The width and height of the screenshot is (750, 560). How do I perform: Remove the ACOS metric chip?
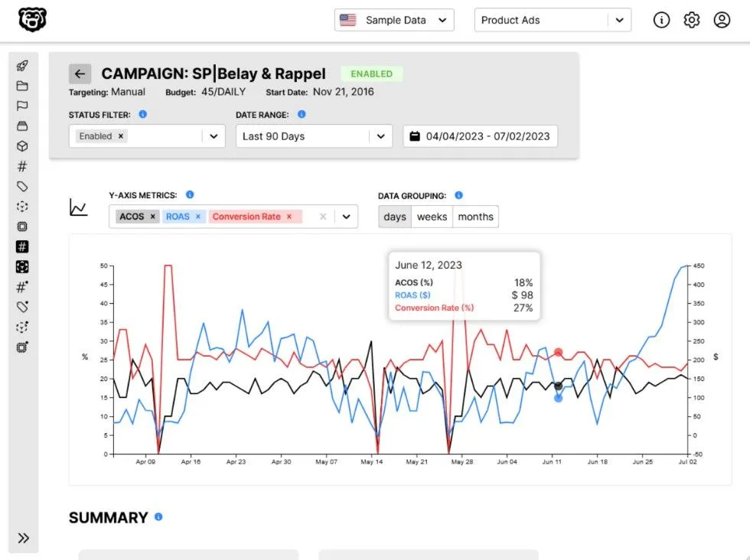(x=152, y=217)
